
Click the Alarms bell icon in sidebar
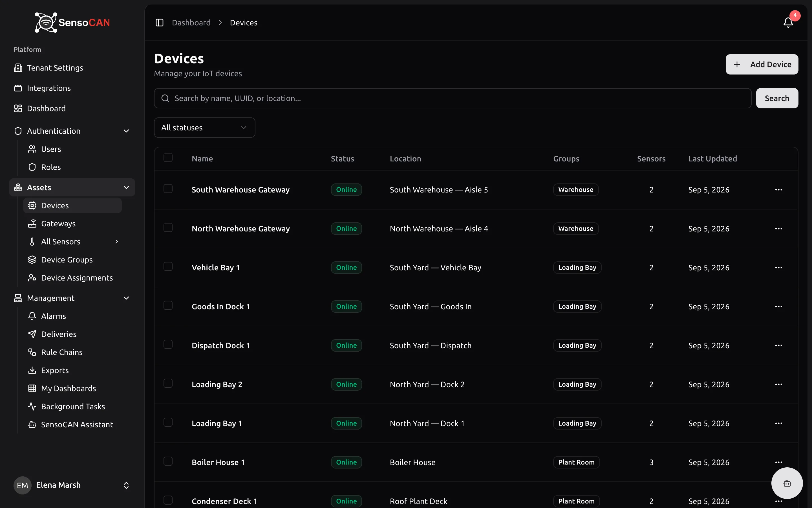(32, 316)
